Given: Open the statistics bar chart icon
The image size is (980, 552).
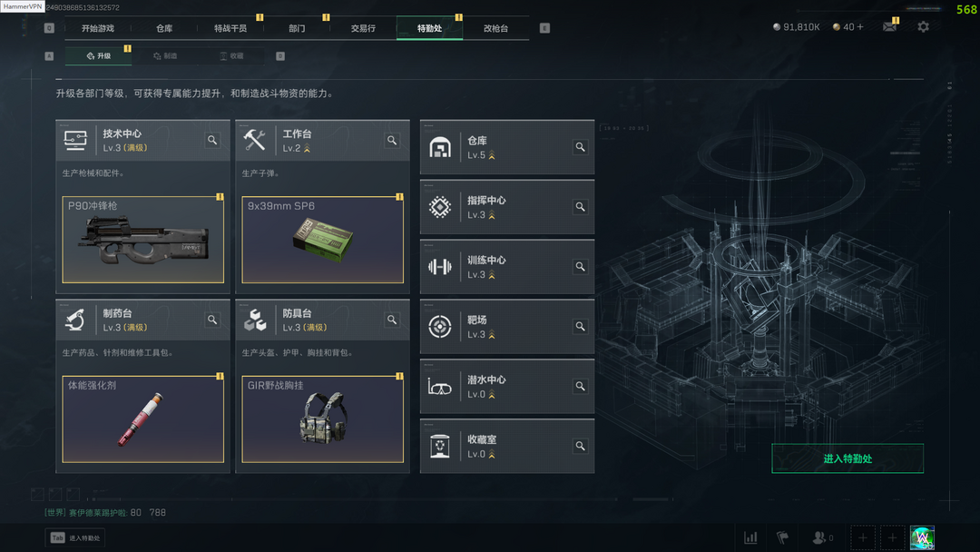Looking at the screenshot, I should (750, 537).
